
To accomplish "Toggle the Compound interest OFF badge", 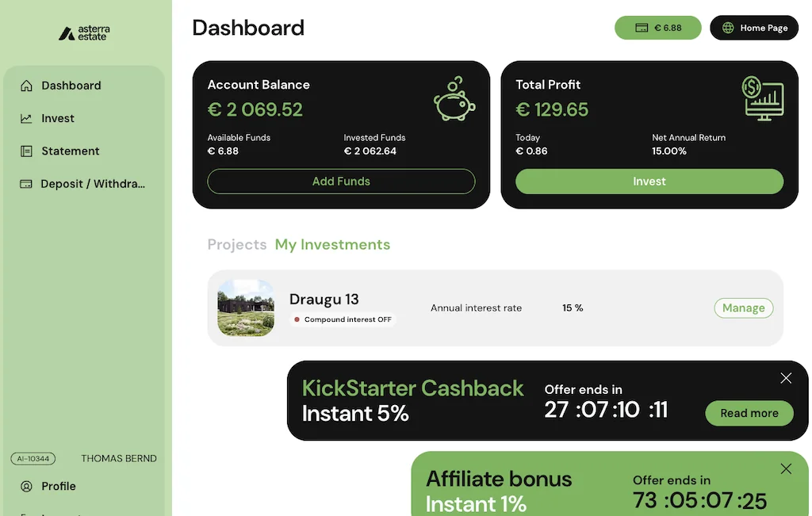I will (343, 319).
